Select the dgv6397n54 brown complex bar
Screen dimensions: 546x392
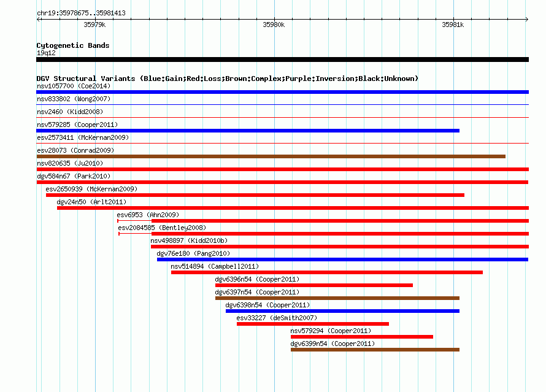[x=337, y=298]
